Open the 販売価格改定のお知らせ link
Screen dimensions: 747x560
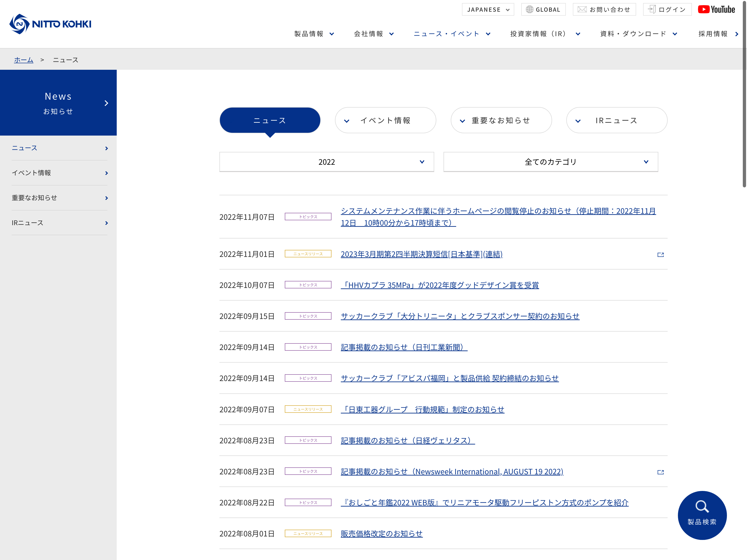click(x=381, y=534)
